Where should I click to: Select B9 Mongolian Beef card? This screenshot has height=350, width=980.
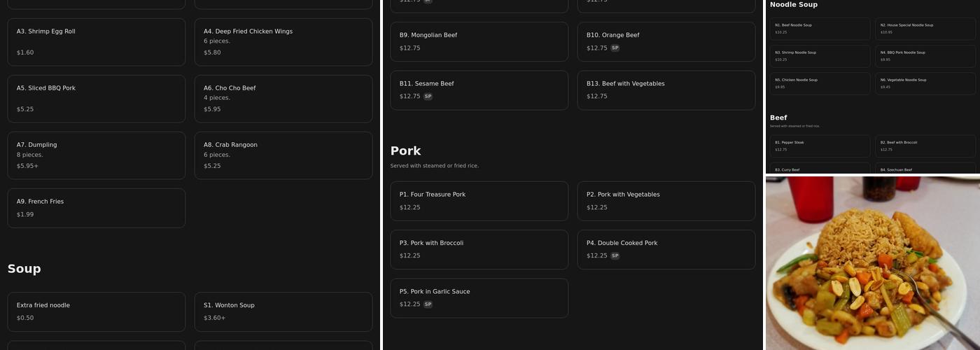tap(479, 41)
